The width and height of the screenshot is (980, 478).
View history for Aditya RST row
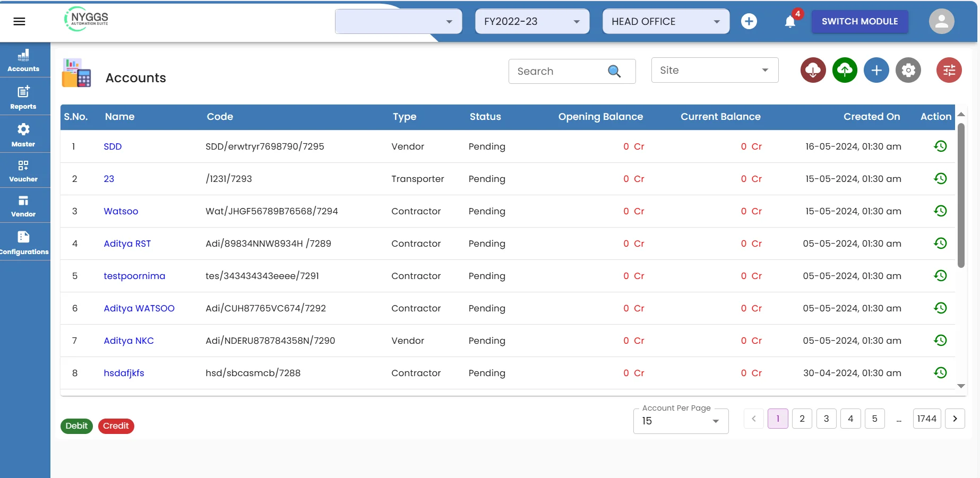940,243
